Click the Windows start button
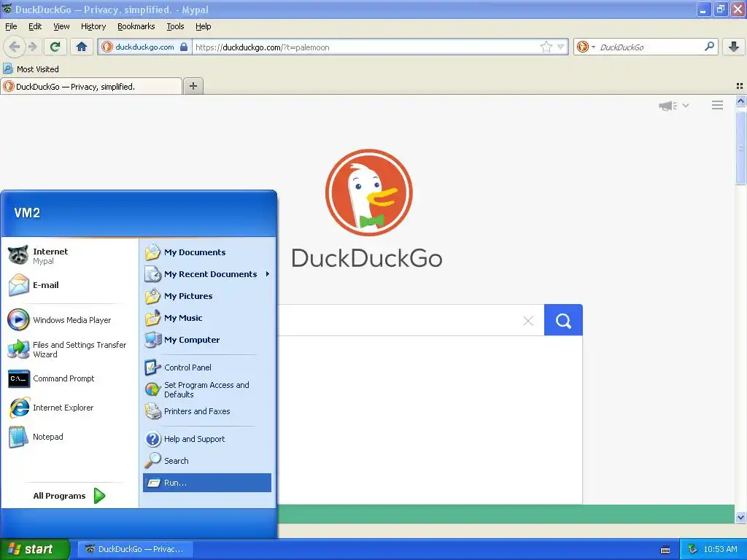 click(35, 549)
